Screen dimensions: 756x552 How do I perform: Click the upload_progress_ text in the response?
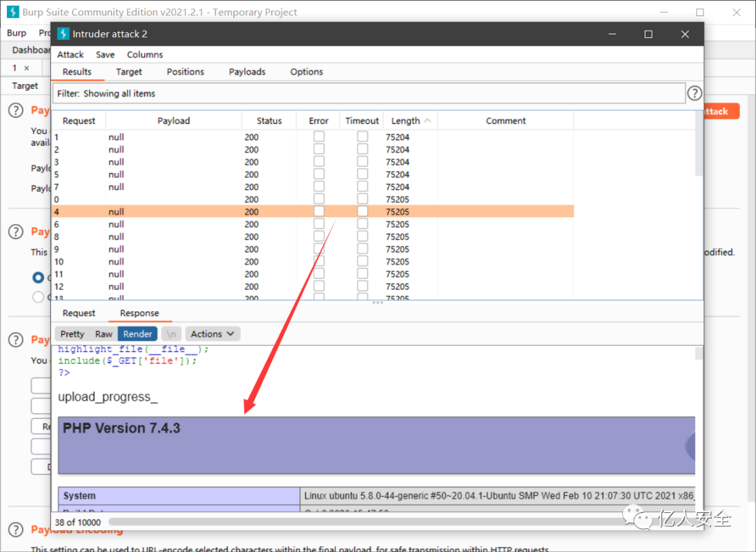pos(108,397)
